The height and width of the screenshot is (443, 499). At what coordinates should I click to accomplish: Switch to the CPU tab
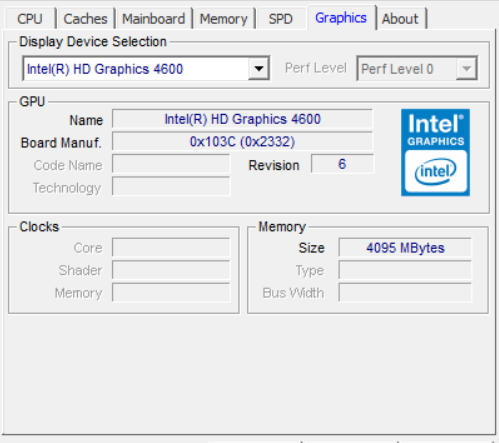(x=30, y=19)
